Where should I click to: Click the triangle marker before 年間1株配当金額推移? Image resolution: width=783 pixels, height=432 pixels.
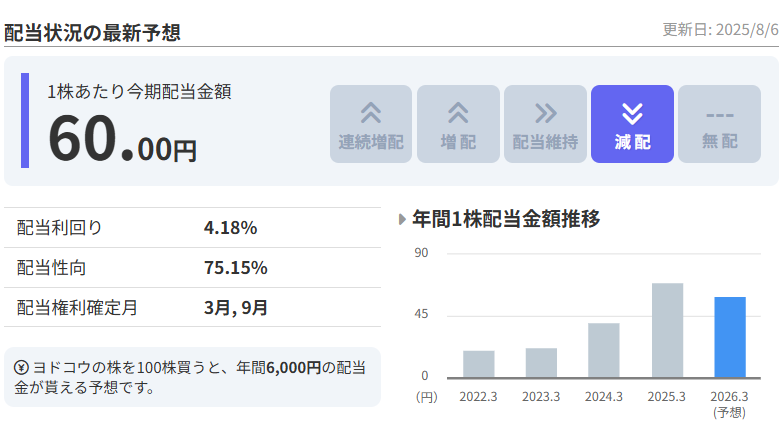(402, 219)
